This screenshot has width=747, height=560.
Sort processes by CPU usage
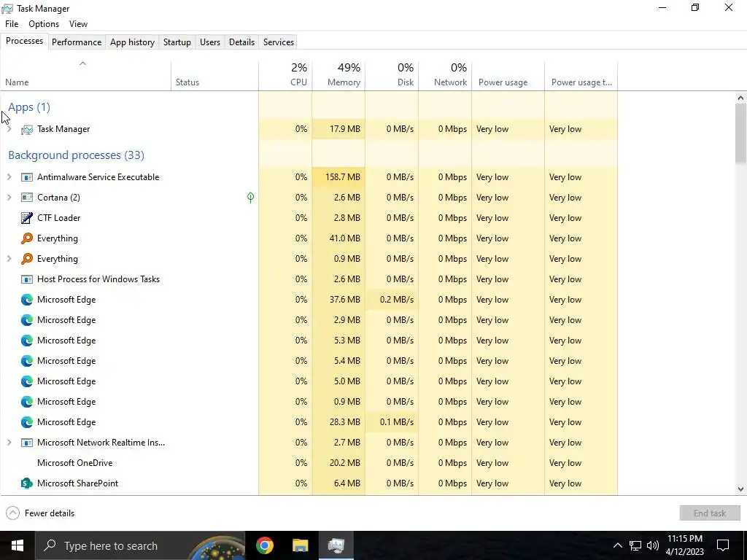285,76
